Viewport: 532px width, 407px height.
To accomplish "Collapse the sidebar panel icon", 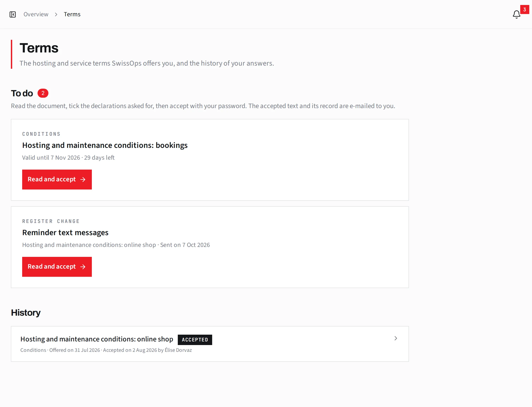I will [13, 14].
